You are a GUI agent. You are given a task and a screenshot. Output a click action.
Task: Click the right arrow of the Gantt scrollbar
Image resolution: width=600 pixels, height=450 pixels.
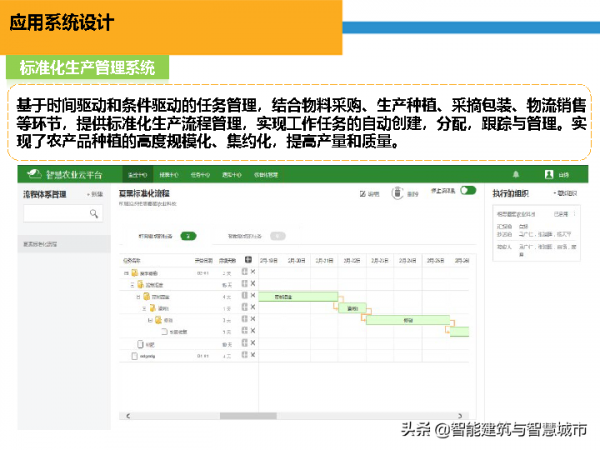coord(460,416)
